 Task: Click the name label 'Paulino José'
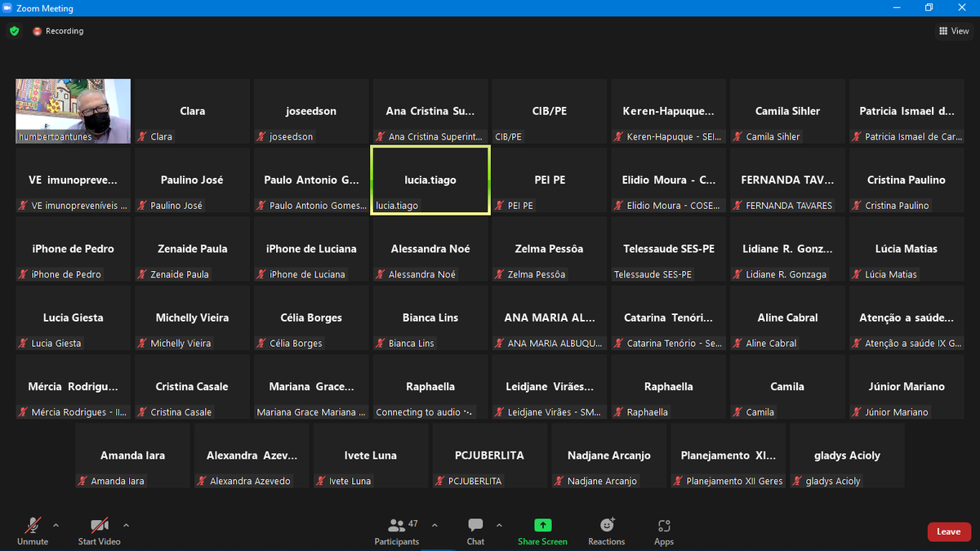click(176, 206)
